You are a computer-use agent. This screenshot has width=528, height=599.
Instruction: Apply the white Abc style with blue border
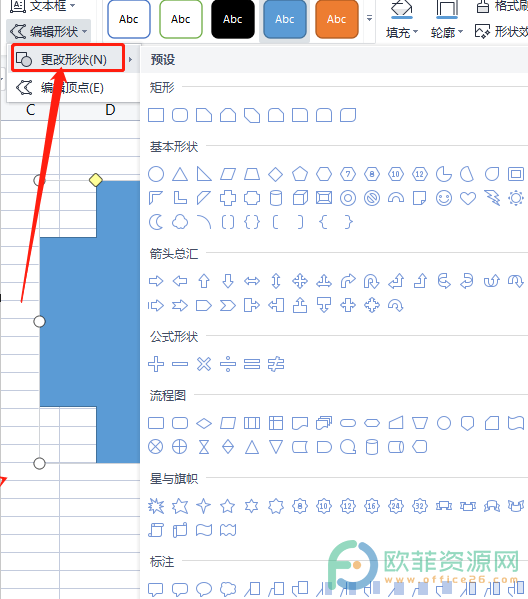(129, 19)
